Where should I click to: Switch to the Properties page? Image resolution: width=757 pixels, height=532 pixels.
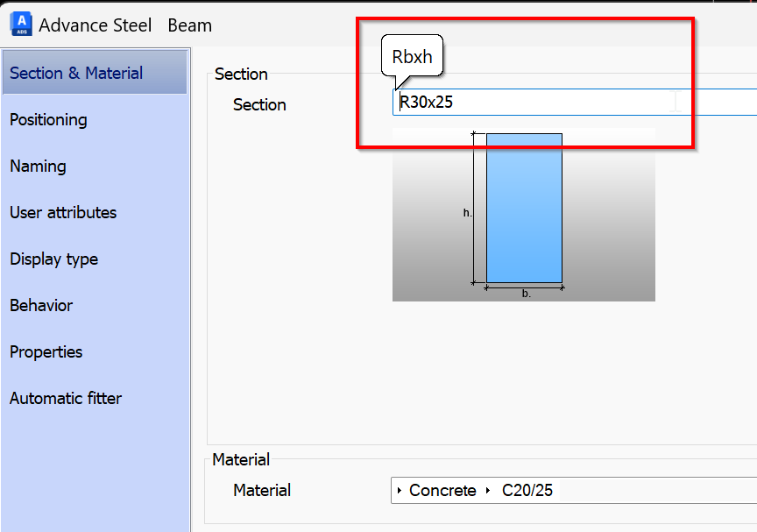[x=46, y=351]
